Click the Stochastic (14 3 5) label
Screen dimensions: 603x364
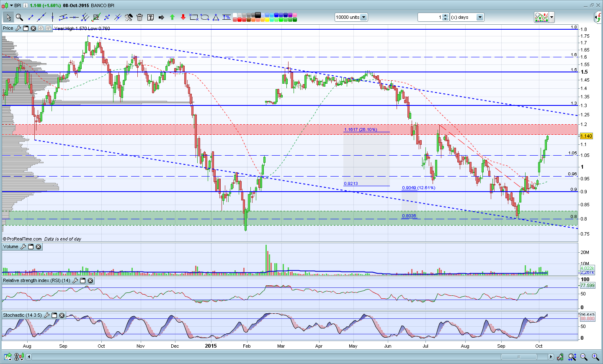22,315
